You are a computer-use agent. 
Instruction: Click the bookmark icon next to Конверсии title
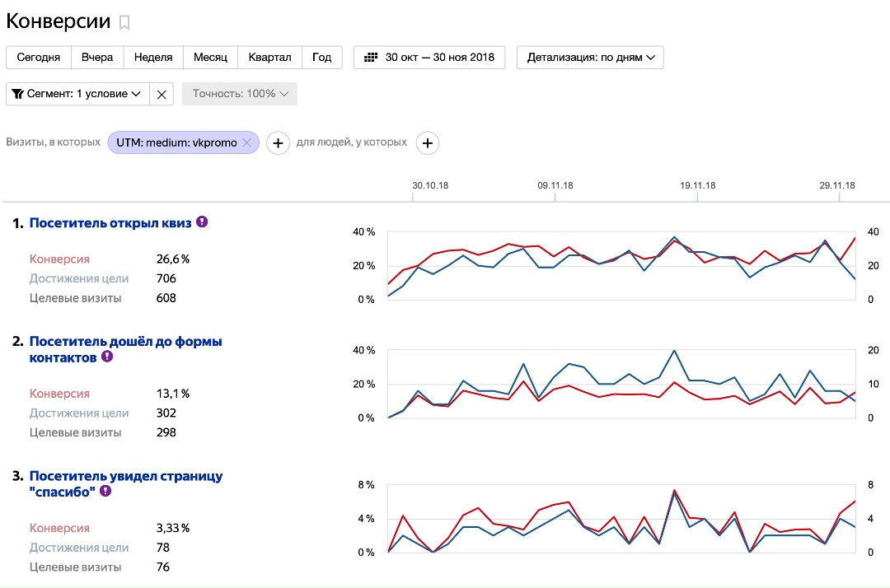point(124,22)
